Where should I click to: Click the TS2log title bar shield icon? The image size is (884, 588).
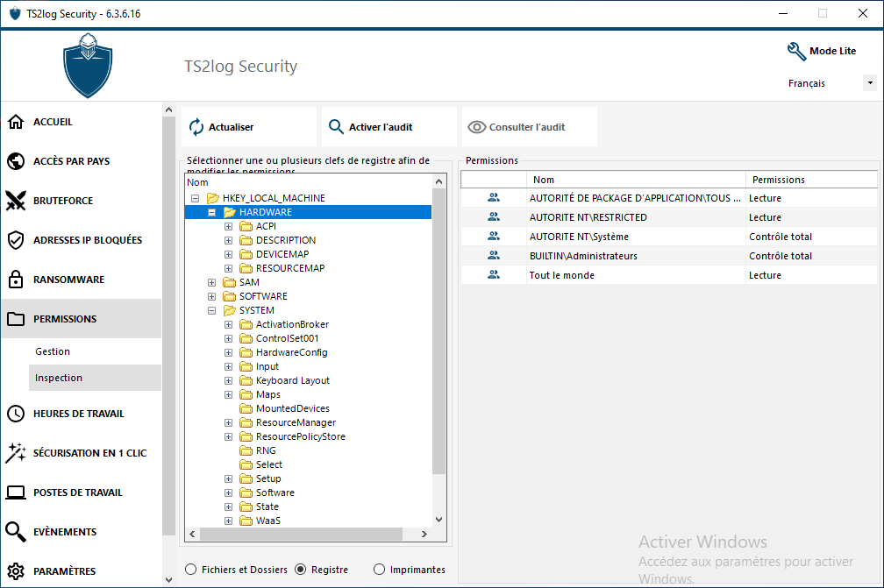(15, 13)
